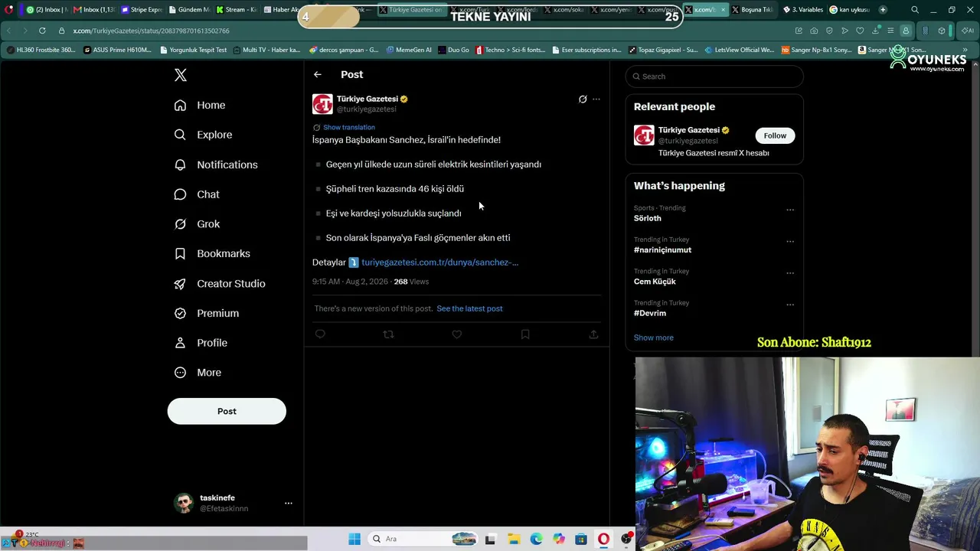This screenshot has height=551, width=980.
Task: Open more options for Cem Küçük trend
Action: coord(790,272)
